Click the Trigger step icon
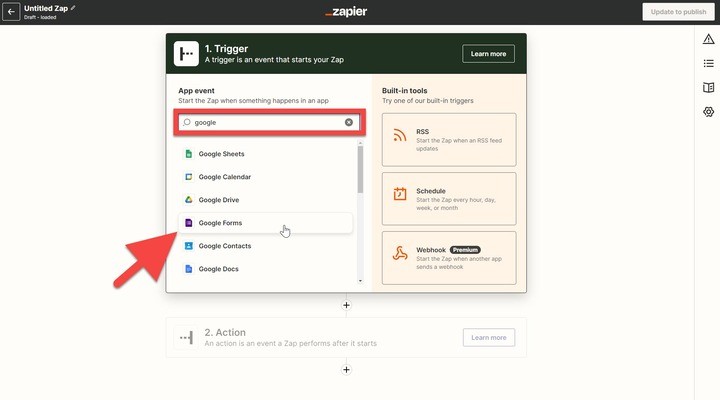This screenshot has width=720, height=400. tap(186, 54)
